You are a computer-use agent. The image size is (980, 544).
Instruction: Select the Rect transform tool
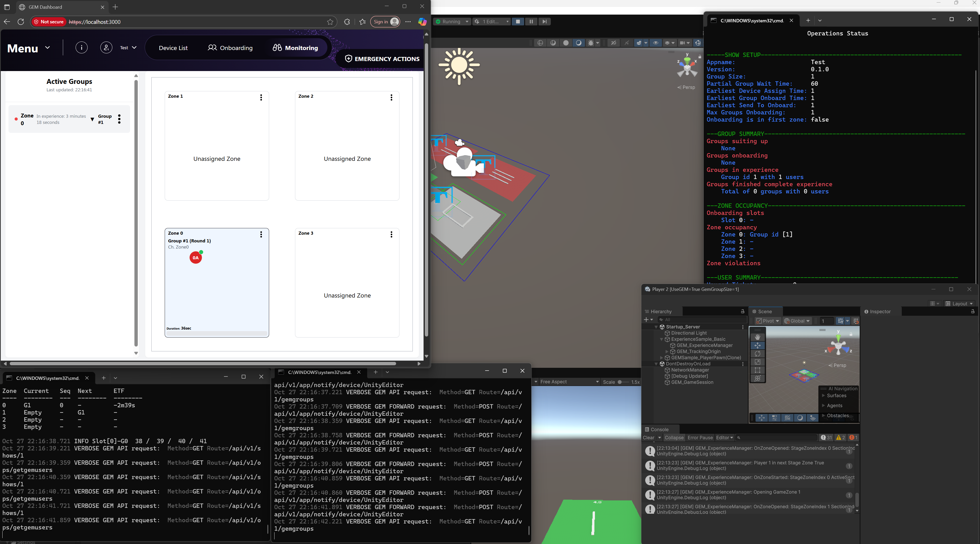(757, 370)
